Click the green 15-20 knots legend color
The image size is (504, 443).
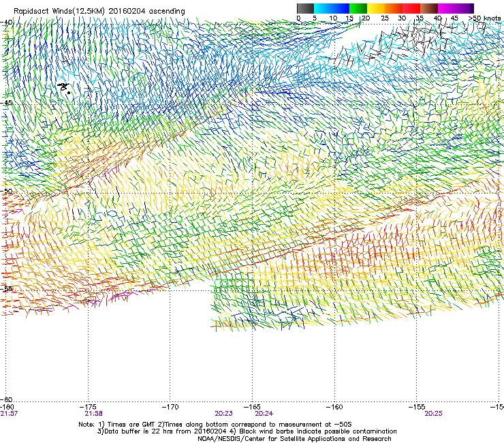[358, 8]
